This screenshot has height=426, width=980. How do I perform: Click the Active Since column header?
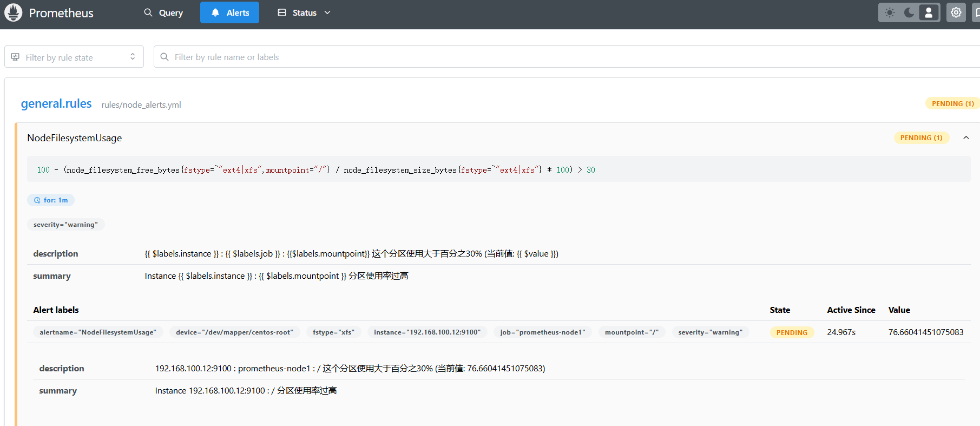click(851, 310)
